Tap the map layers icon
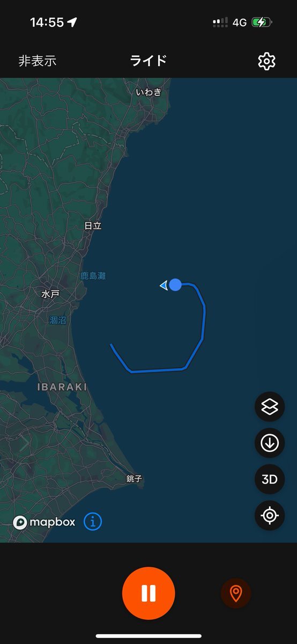This screenshot has height=644, width=297. click(269, 407)
